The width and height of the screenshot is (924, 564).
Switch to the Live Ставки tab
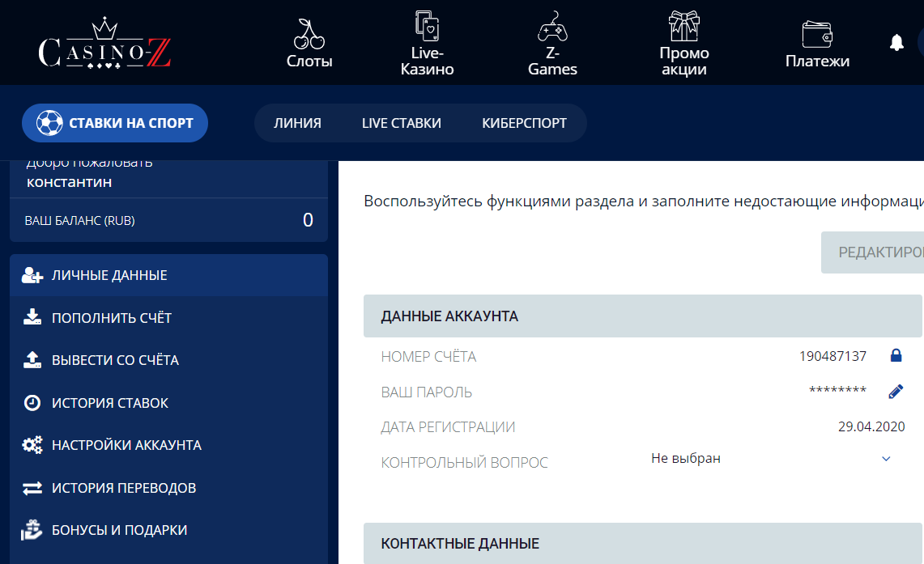(401, 124)
